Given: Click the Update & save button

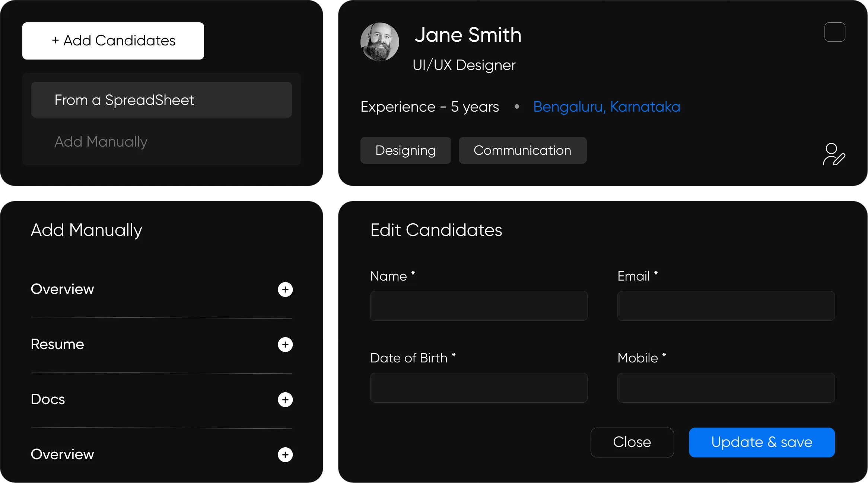Looking at the screenshot, I should pos(762,442).
